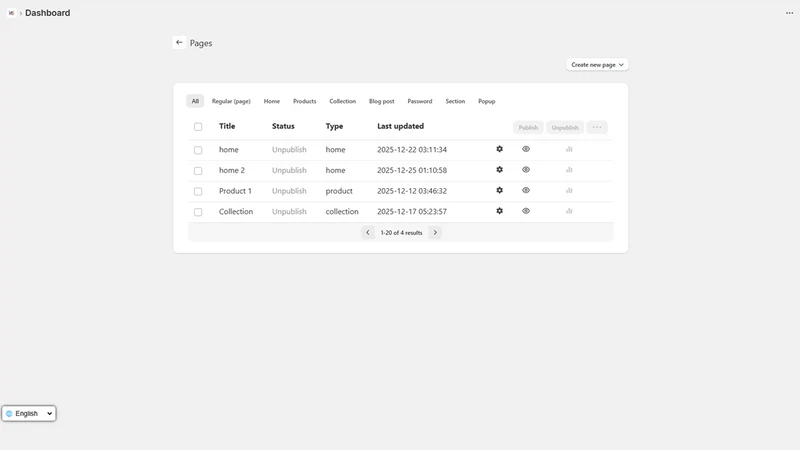Screen dimensions: 800x450
Task: Click the Type column header
Action: [334, 126]
